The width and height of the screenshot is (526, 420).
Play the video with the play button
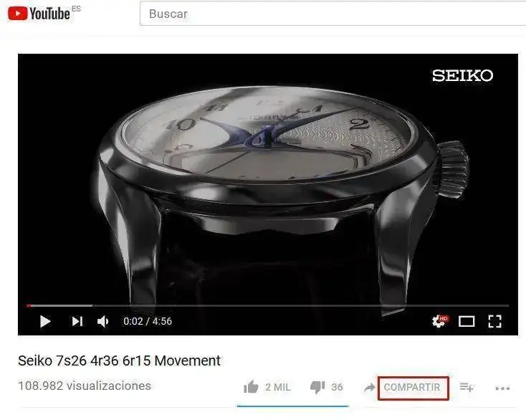tap(45, 321)
